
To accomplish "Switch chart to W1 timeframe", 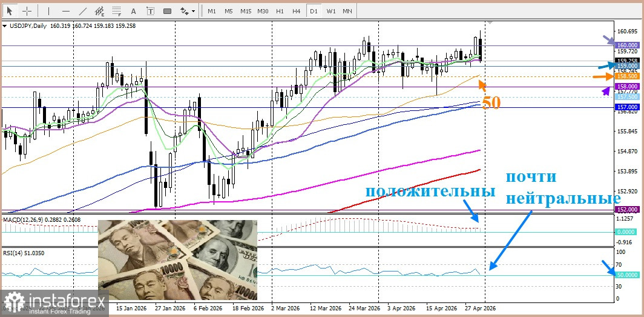I will (x=331, y=11).
